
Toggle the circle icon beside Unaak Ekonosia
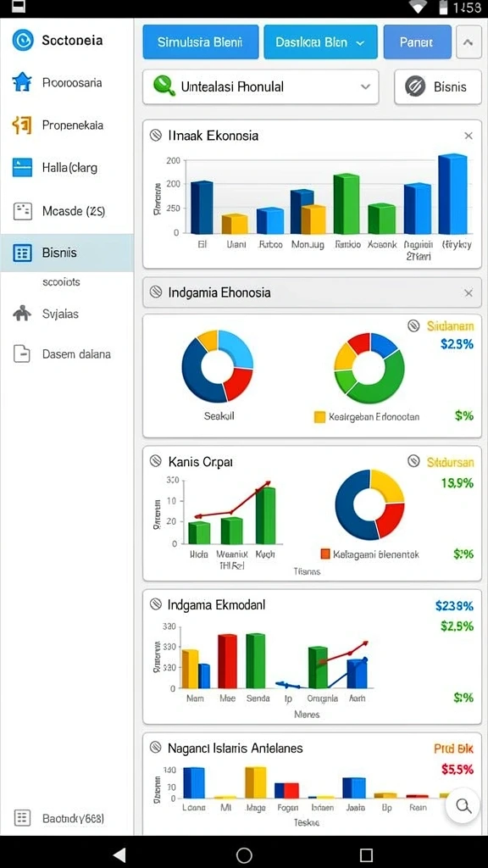[x=156, y=135]
